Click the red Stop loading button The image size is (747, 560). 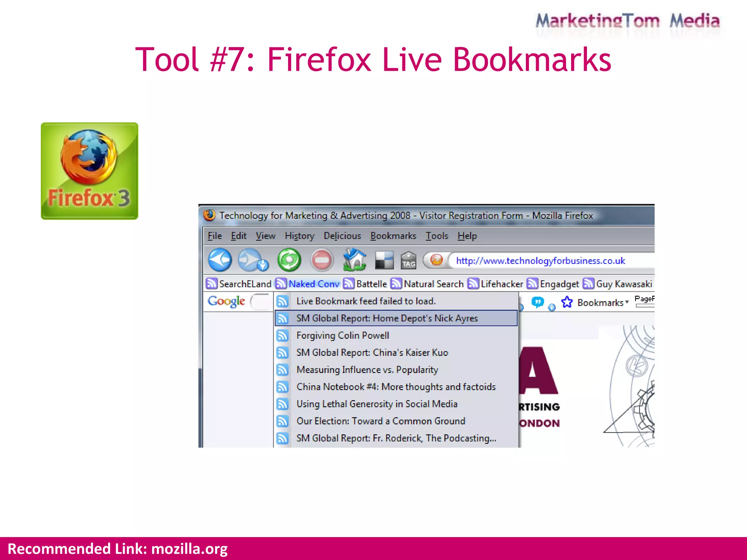pos(322,260)
